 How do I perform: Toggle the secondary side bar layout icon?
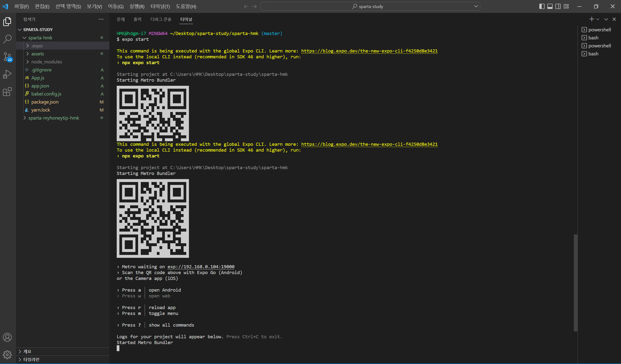coord(558,6)
